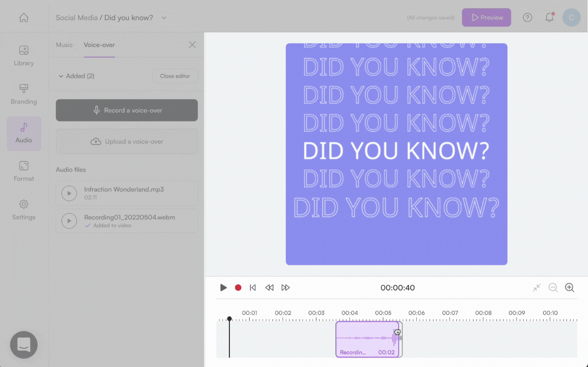Open the chat support bubble

[24, 345]
